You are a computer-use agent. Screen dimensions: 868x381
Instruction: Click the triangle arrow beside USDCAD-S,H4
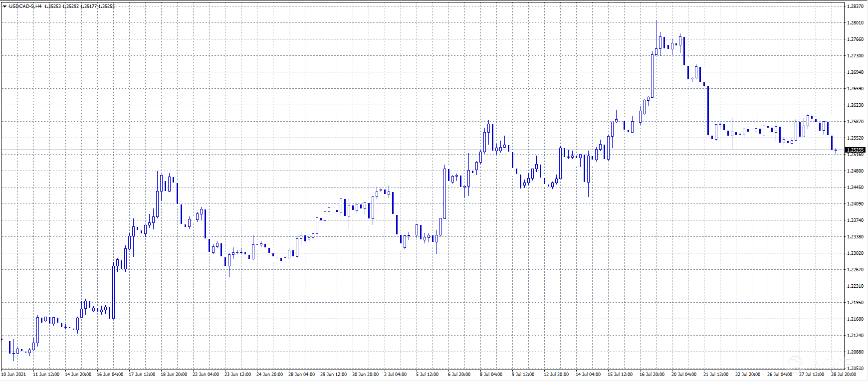[4, 6]
